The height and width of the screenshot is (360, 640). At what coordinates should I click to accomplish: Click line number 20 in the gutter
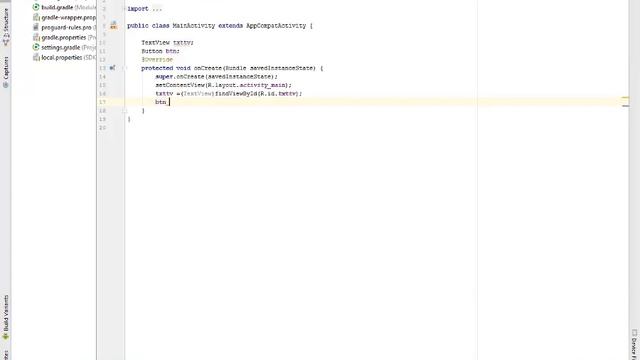coord(102,128)
